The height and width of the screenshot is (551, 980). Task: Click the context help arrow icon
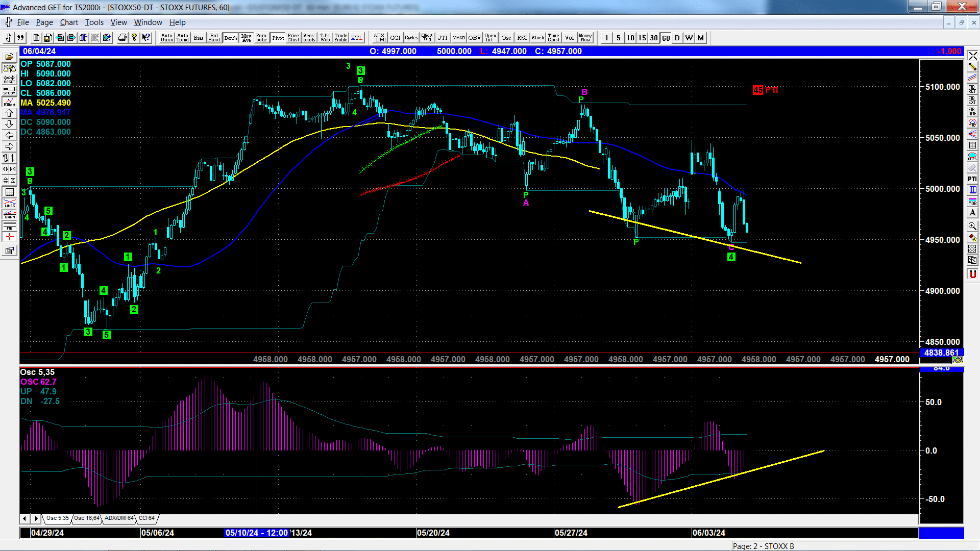tap(146, 38)
